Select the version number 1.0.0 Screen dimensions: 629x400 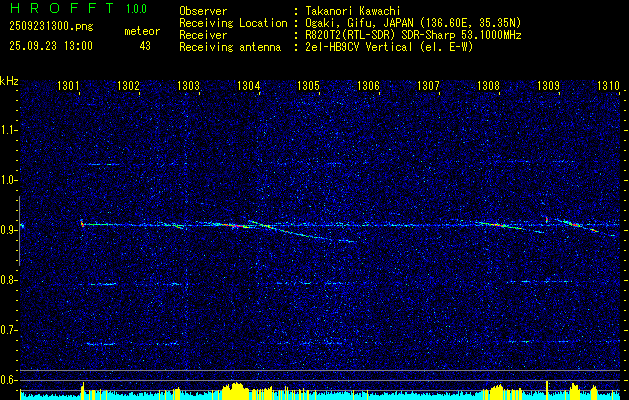tap(136, 9)
